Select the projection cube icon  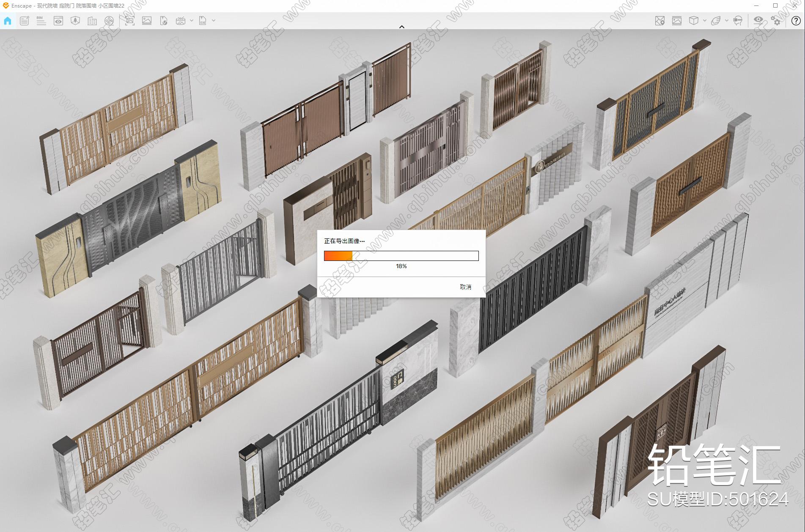click(694, 20)
